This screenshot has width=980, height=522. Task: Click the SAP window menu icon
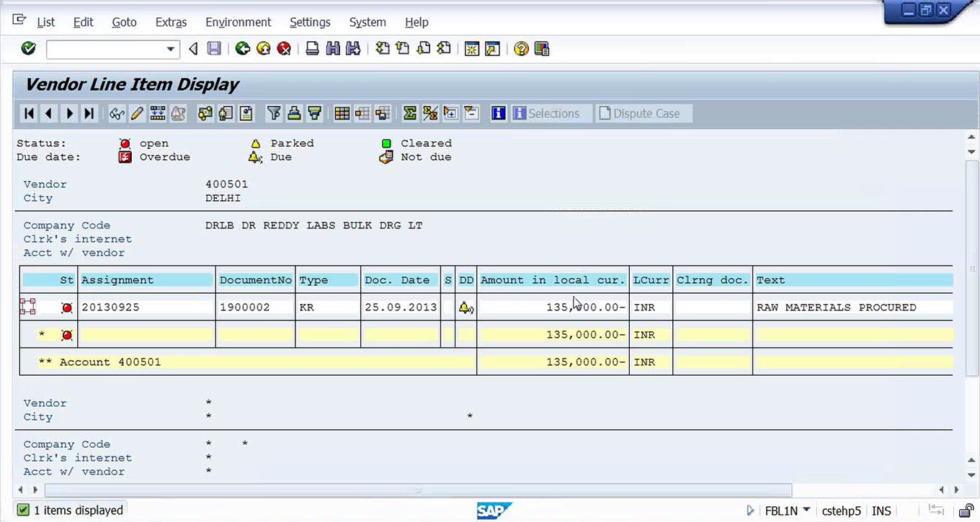tap(19, 21)
